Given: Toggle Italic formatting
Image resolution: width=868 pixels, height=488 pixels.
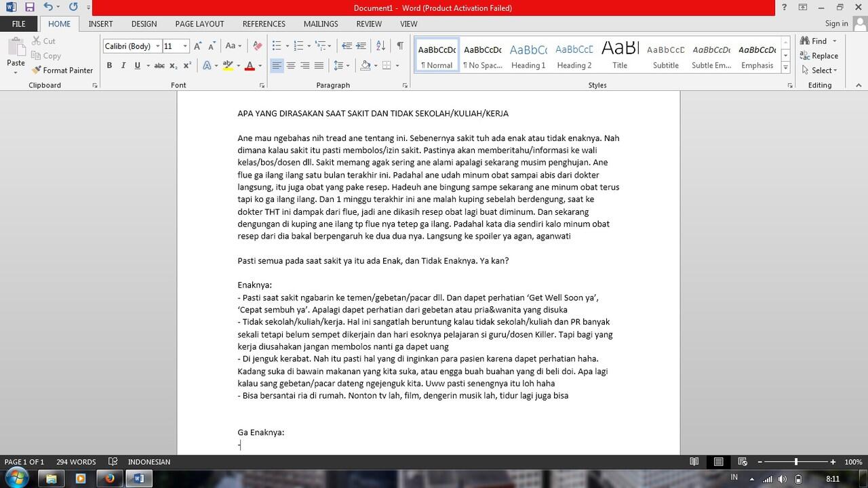Looking at the screenshot, I should [123, 66].
